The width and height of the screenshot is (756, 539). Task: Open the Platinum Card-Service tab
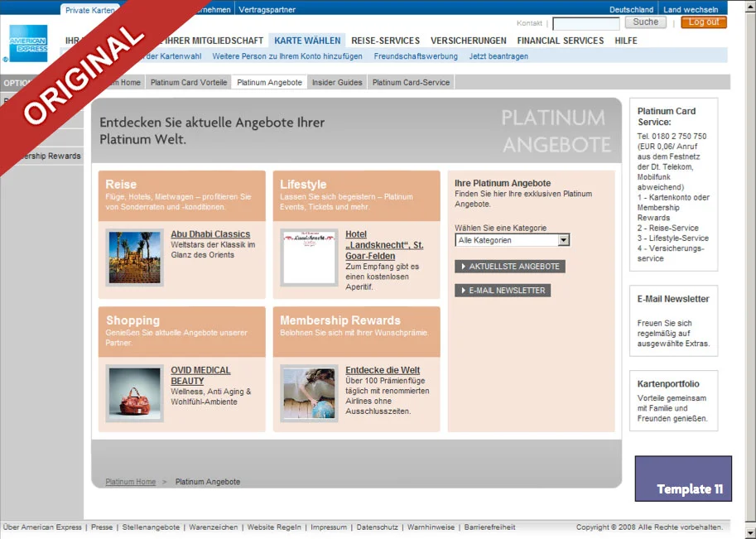tap(411, 83)
